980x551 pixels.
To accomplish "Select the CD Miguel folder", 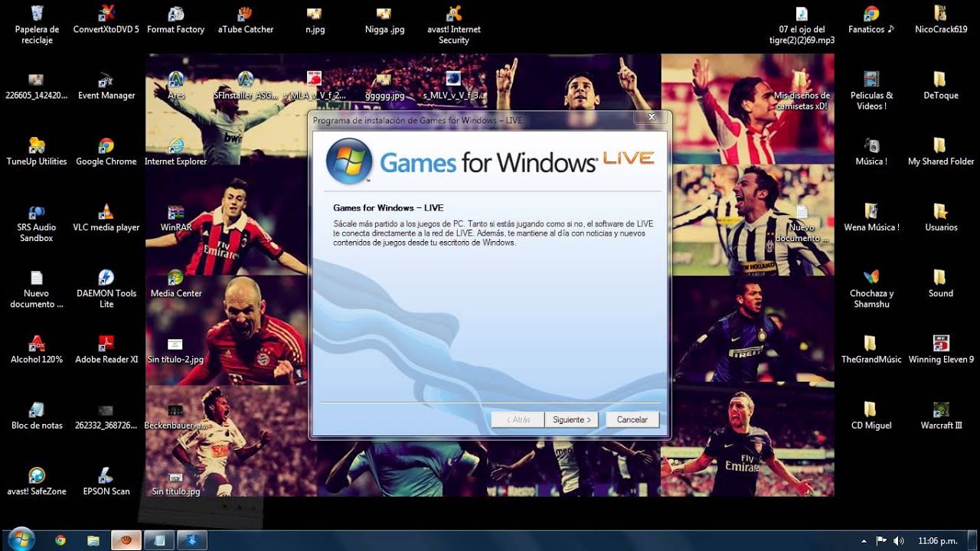I will [x=871, y=416].
